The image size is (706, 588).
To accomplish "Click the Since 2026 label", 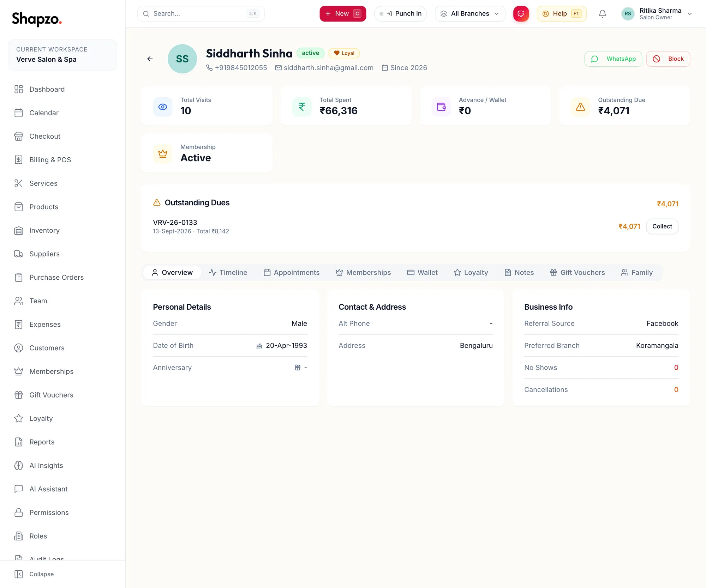I will pyautogui.click(x=408, y=68).
